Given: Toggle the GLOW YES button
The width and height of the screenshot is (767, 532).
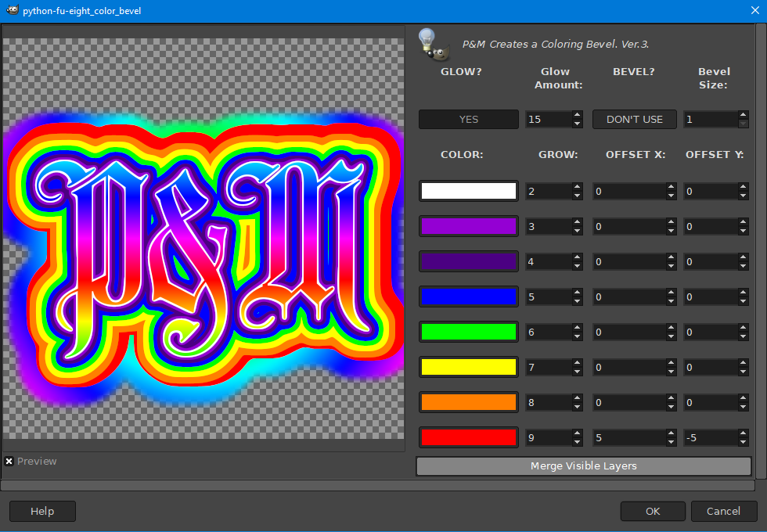Looking at the screenshot, I should (469, 119).
